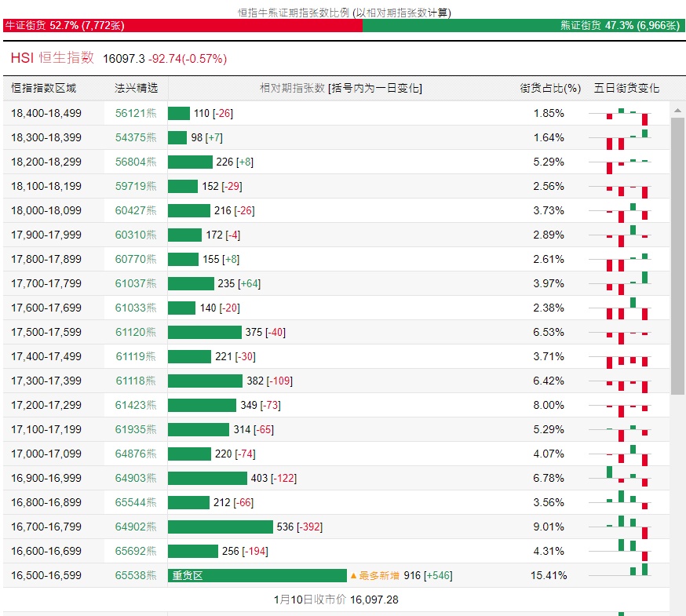Click percentage 8.00%
Viewport: 686px width, 616px height.
click(549, 405)
